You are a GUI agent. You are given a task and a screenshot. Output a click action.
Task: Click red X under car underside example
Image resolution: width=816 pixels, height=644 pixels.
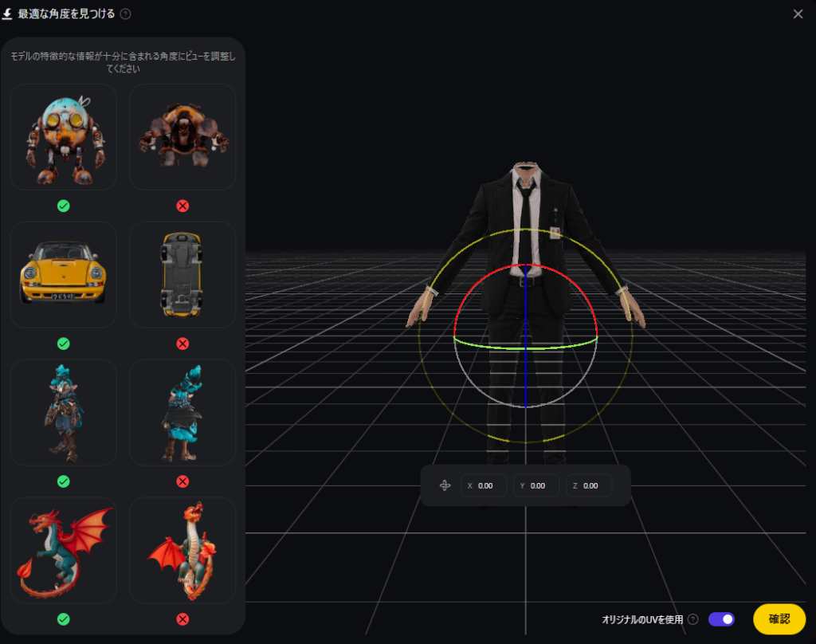pos(182,344)
